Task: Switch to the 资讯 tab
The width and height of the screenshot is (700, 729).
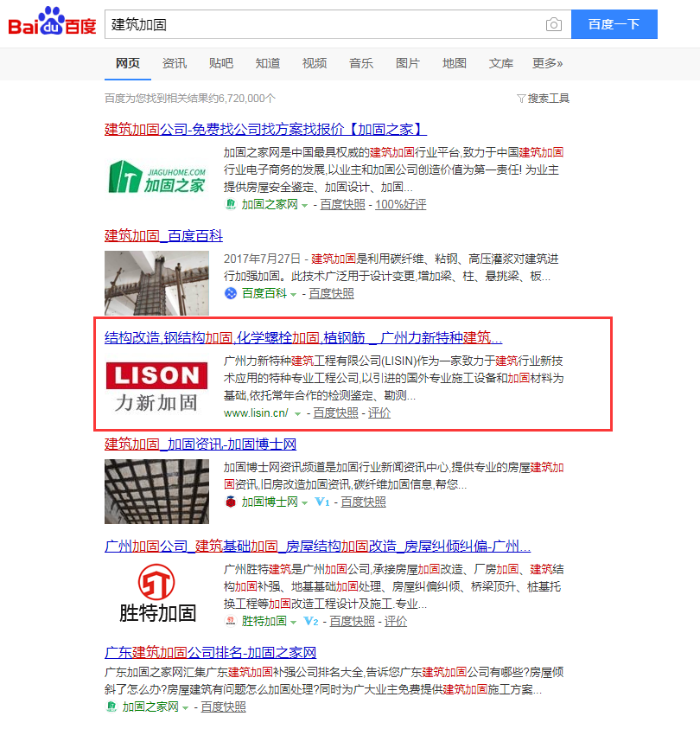Action: 175,63
